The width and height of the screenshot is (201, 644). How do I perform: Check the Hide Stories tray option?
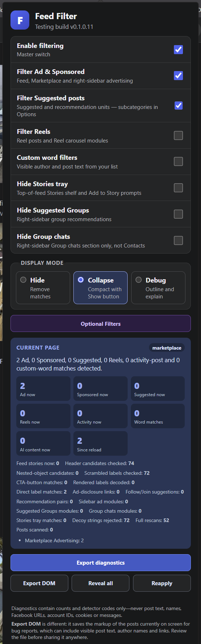click(x=178, y=188)
